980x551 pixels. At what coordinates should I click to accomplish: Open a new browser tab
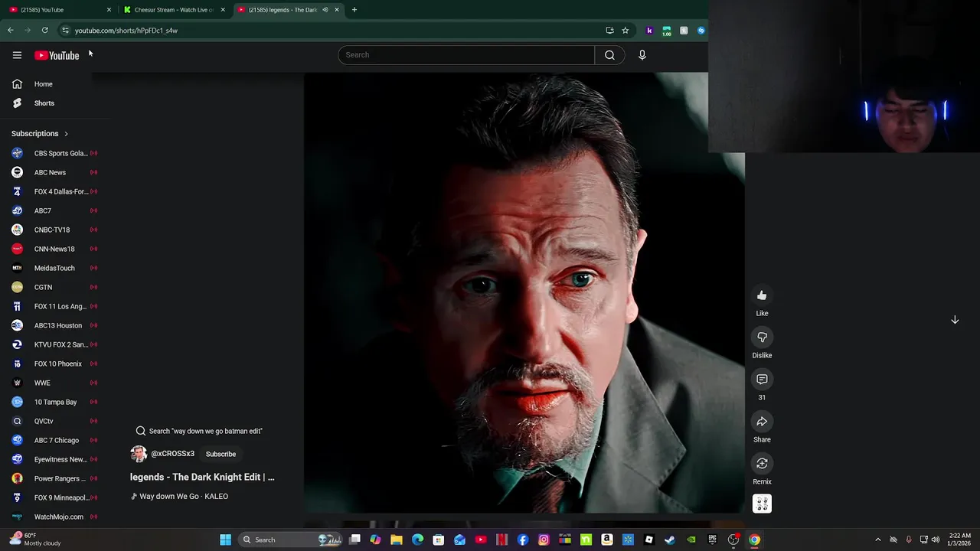coord(354,10)
